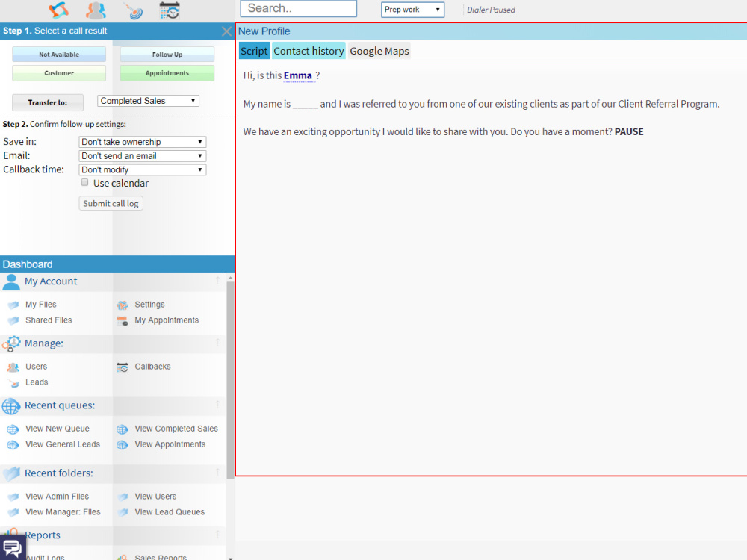Viewport: 747px width, 560px height.
Task: Open the My Appointments link
Action: click(167, 320)
